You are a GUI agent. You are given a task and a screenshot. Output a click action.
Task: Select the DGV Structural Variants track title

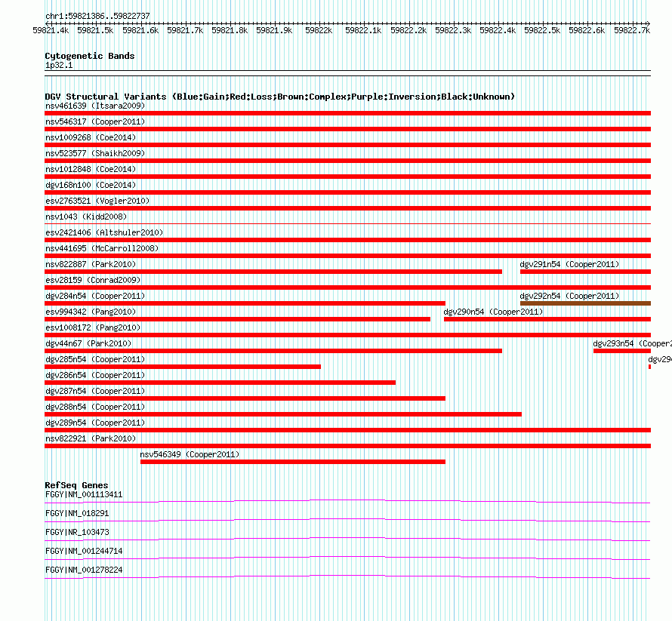pos(280,97)
